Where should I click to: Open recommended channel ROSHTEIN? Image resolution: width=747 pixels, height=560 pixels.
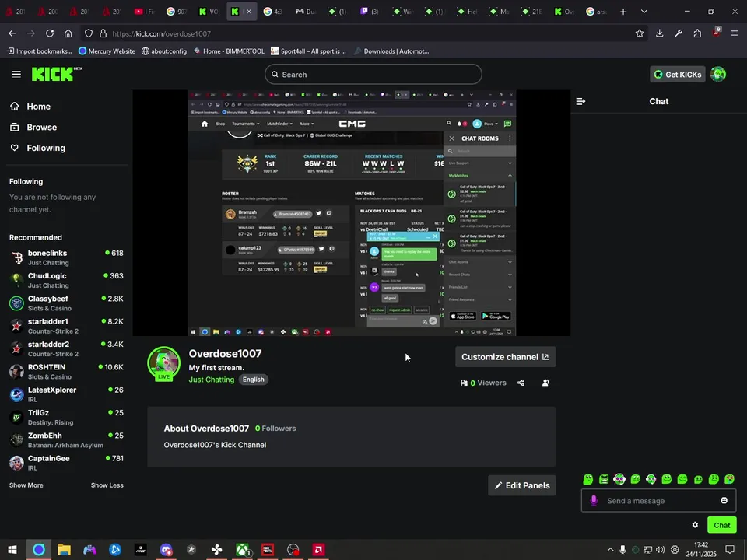(x=66, y=372)
